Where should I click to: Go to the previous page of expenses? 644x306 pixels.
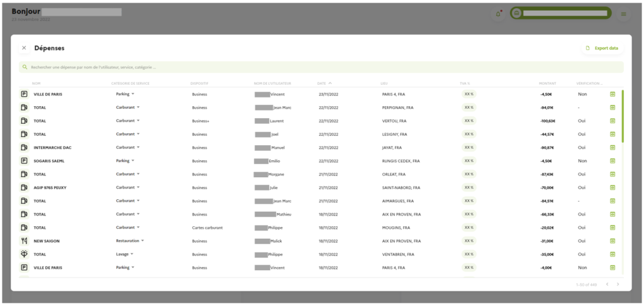click(607, 284)
